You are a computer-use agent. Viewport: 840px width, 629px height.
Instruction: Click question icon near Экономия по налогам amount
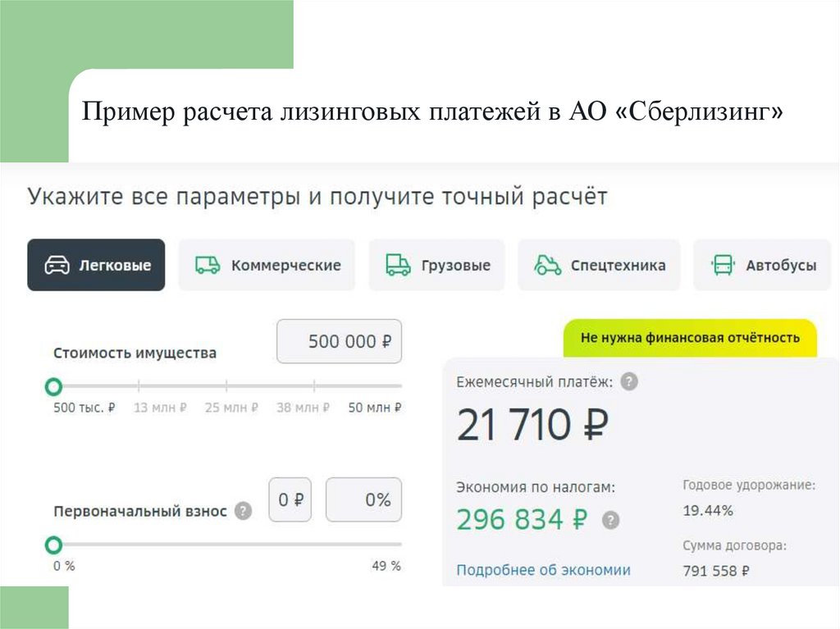610,520
